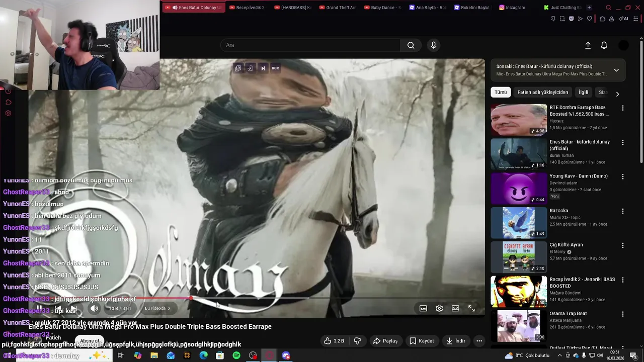Viewport: 644px width, 362px height.
Task: Open options menu for Bazooka video
Action: click(623, 211)
